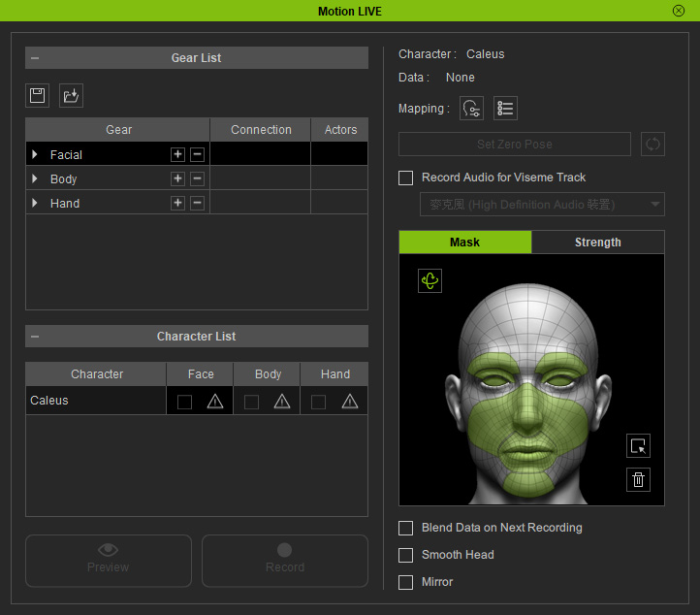The height and width of the screenshot is (615, 700).
Task: Remove gear from the Facial row
Action: tap(198, 154)
